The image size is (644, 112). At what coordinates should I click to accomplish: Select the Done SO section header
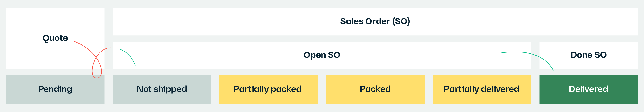pos(588,56)
